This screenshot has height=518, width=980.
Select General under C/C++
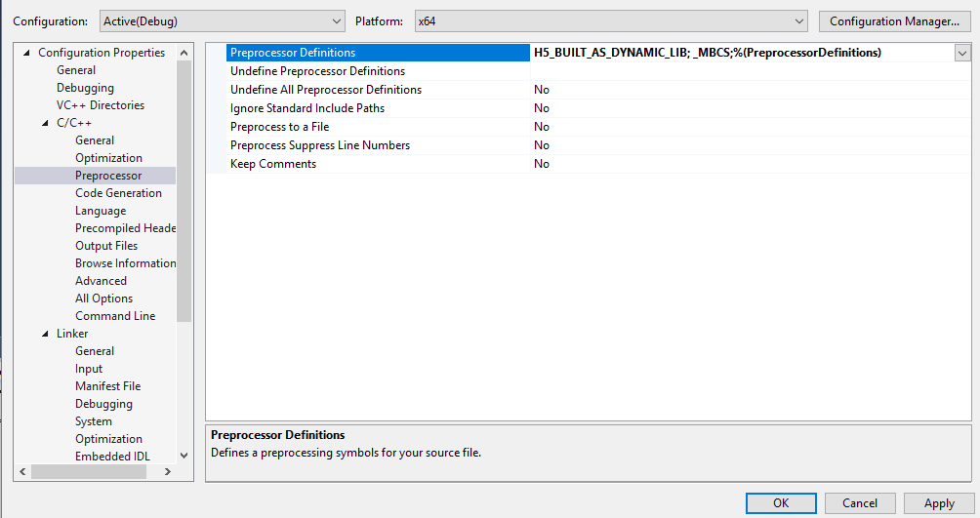95,140
